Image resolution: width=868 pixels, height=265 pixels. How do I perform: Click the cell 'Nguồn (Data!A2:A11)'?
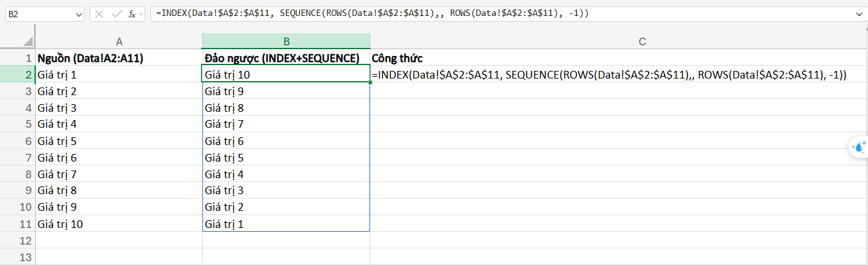[x=119, y=58]
